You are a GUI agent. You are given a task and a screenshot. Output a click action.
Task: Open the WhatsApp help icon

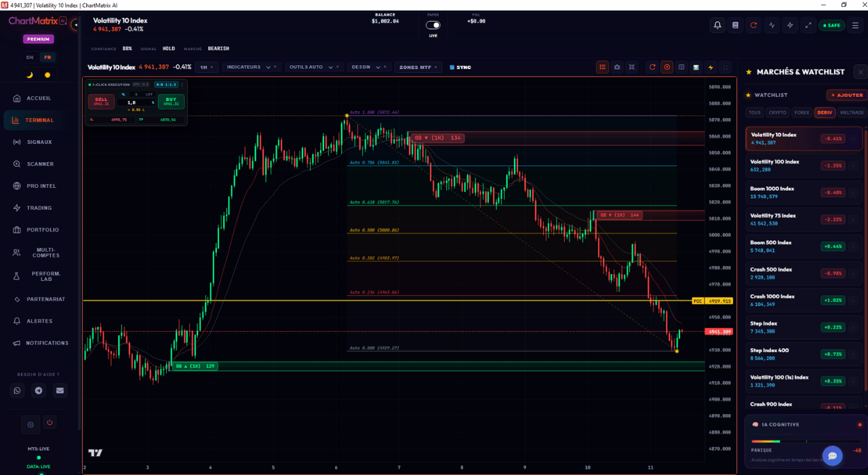(17, 390)
